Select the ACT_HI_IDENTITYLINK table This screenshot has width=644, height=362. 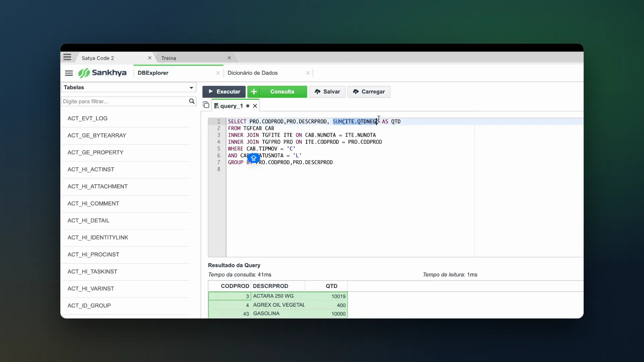[125, 238]
